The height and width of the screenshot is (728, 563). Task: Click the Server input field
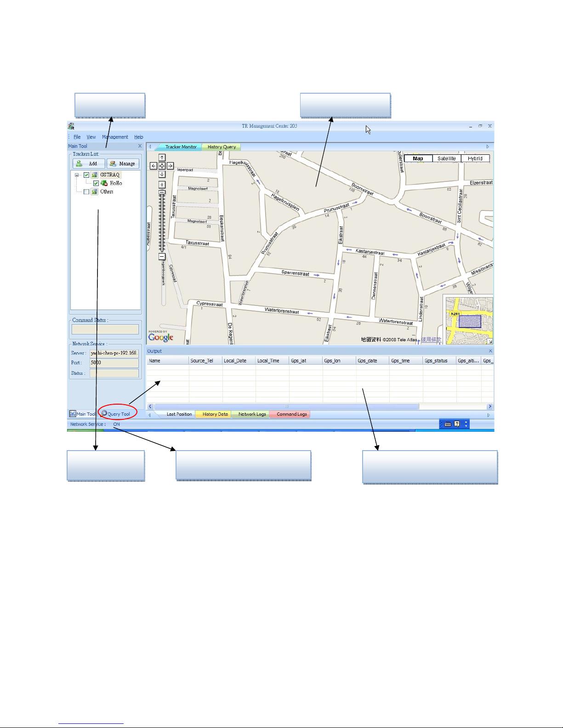tap(114, 353)
